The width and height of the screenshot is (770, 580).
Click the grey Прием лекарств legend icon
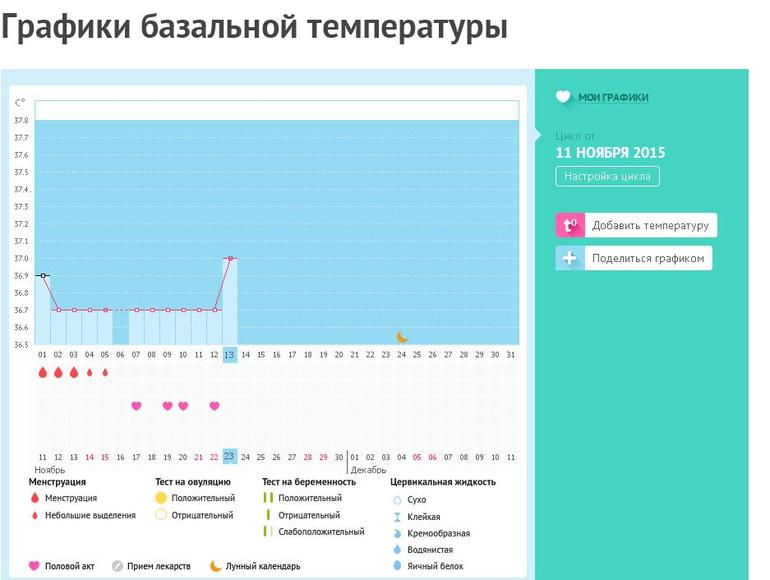tap(118, 565)
